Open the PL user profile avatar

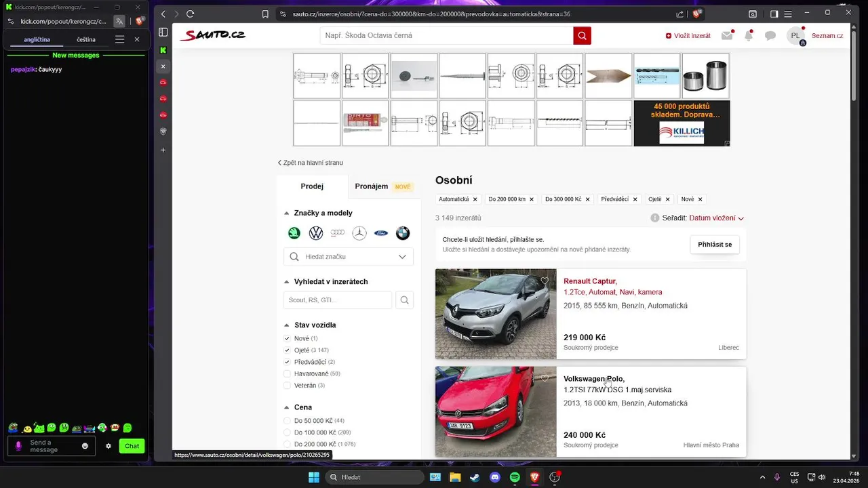pyautogui.click(x=795, y=35)
